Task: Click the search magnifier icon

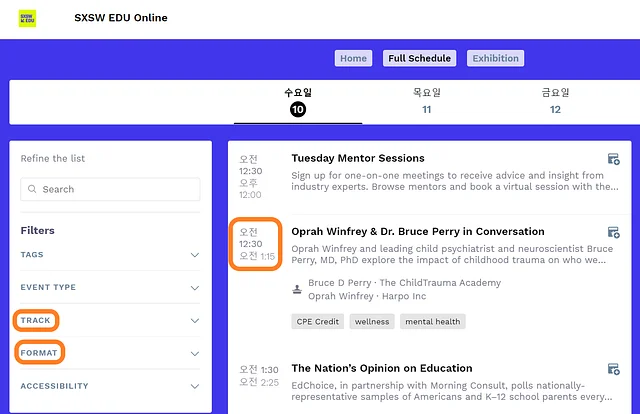Action: point(33,189)
